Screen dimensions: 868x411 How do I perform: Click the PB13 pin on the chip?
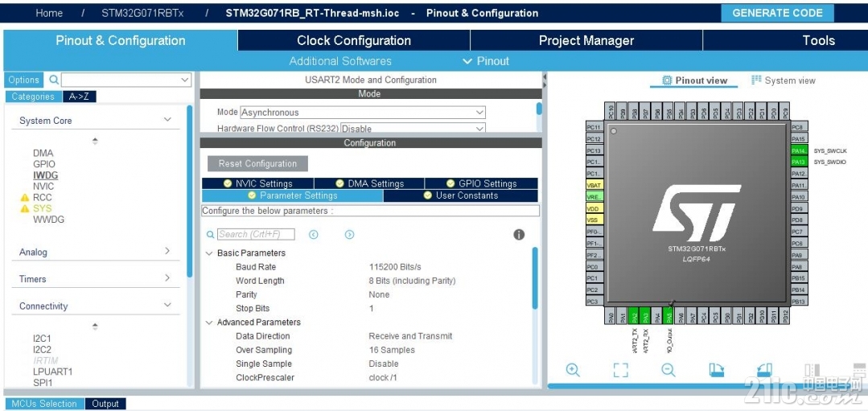point(799,302)
